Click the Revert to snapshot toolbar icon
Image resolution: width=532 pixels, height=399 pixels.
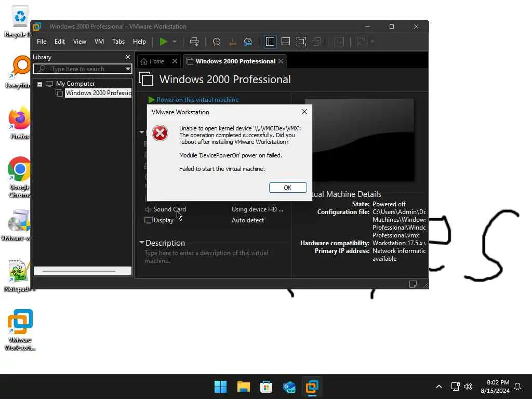[x=232, y=42]
